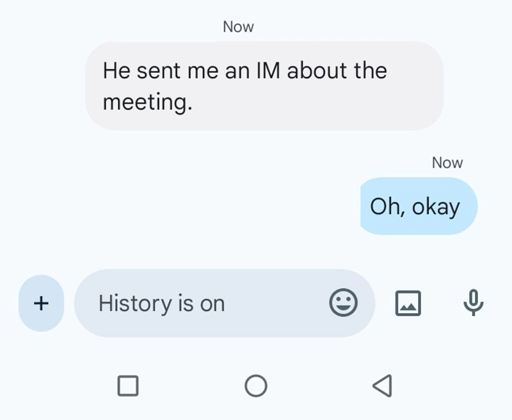Open attachment options with the plus icon
Screen dimensions: 512x420
pyautogui.click(x=40, y=302)
